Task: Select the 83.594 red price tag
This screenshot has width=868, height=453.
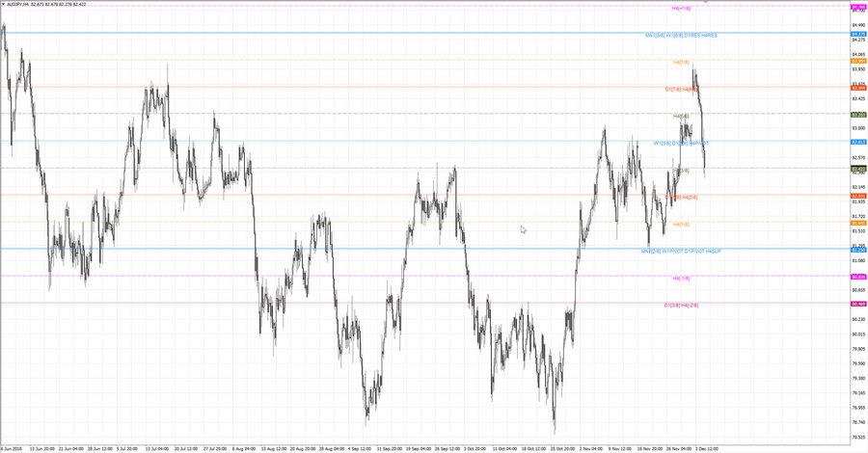Action: point(858,88)
